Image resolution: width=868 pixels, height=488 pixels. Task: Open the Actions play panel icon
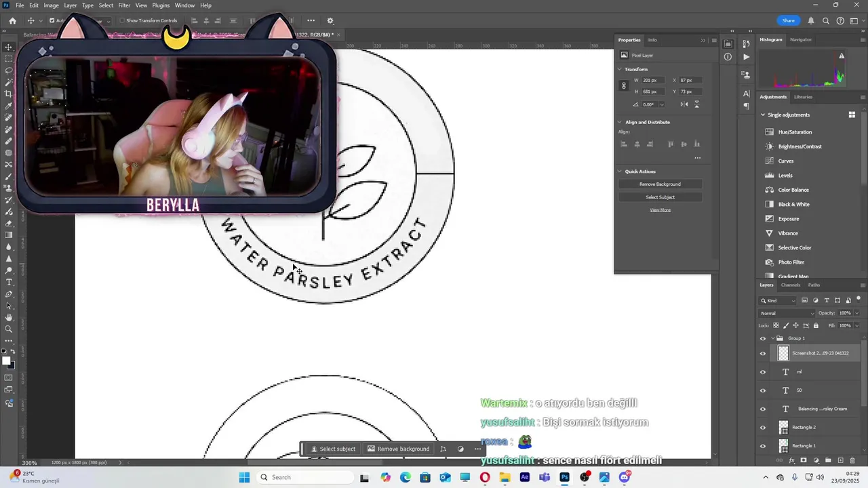[747, 57]
